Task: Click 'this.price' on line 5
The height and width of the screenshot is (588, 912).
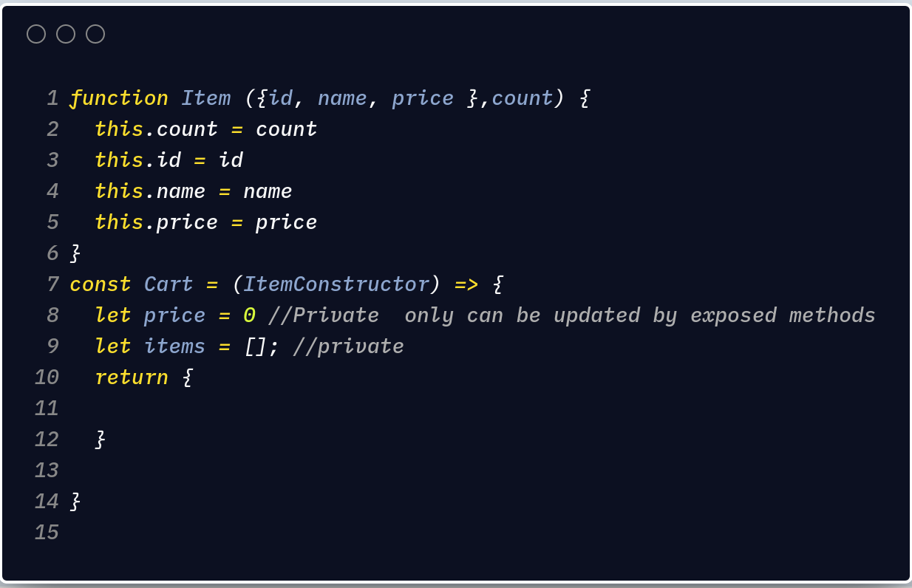Action: point(157,222)
